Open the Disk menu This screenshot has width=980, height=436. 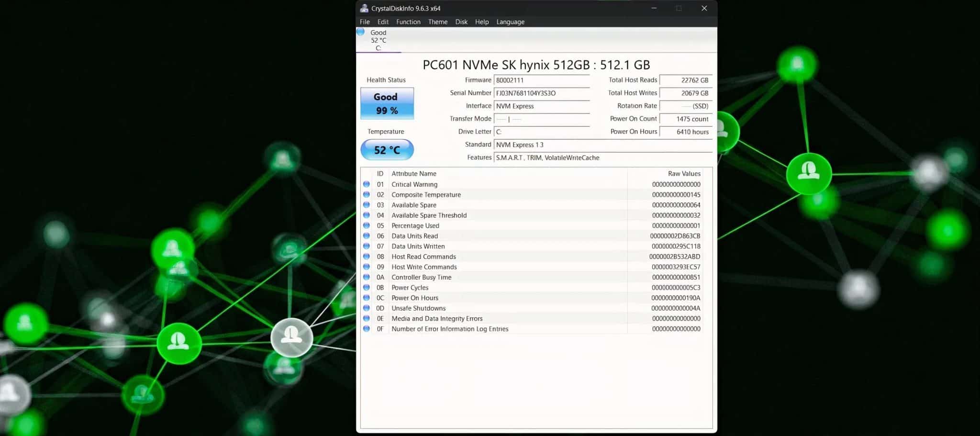point(461,22)
